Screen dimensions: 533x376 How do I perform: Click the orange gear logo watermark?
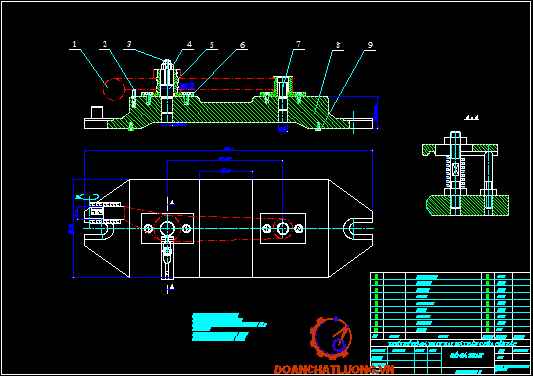pos(331,338)
